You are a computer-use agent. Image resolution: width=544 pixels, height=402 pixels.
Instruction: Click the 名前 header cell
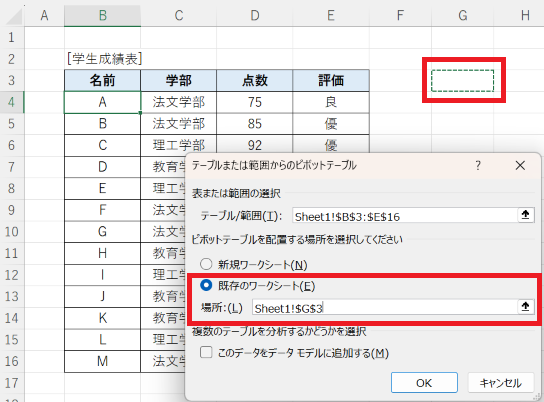click(102, 80)
